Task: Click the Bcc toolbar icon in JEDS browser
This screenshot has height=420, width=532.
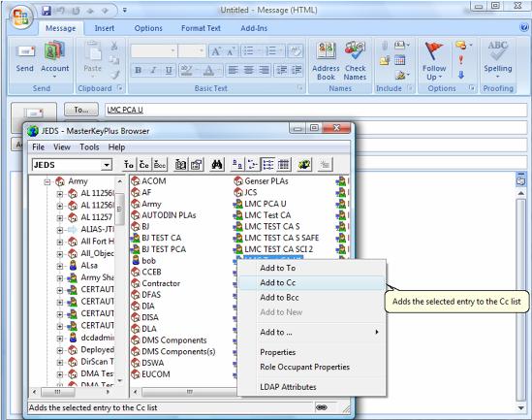Action: pos(160,165)
